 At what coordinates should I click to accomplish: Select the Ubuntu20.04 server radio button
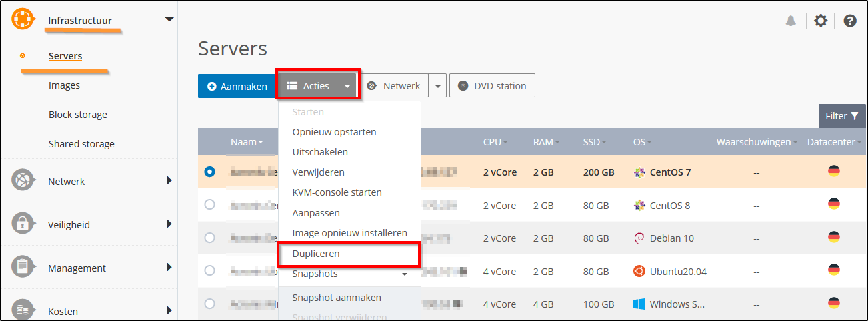(x=210, y=270)
